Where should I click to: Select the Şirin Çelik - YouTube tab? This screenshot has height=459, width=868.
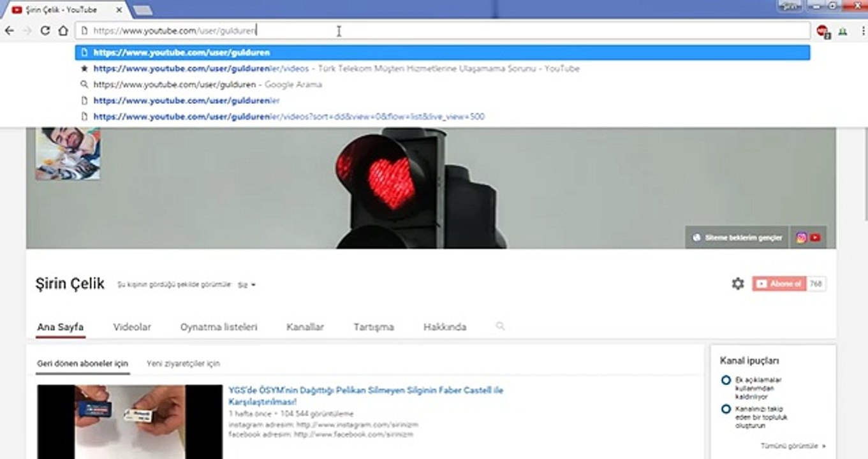(68, 9)
